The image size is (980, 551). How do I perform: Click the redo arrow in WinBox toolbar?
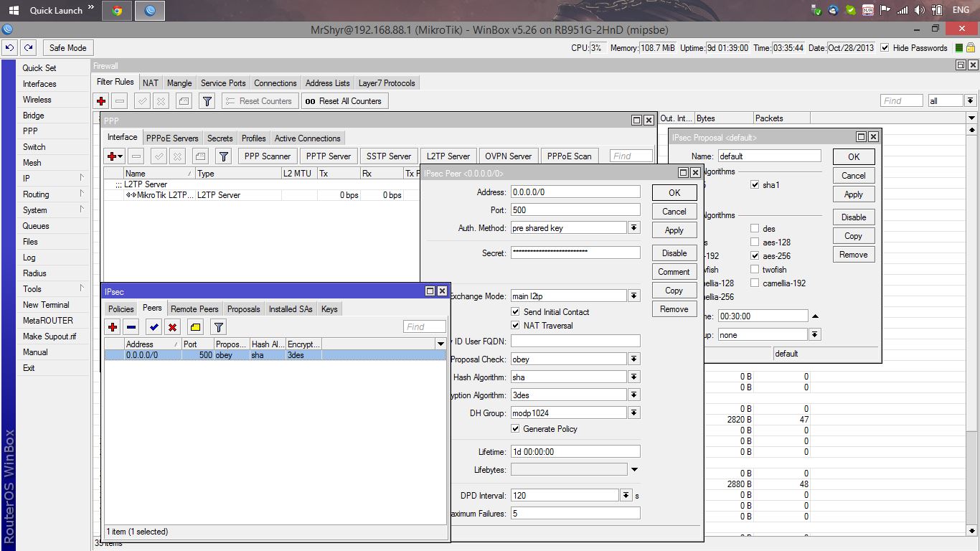(x=28, y=47)
